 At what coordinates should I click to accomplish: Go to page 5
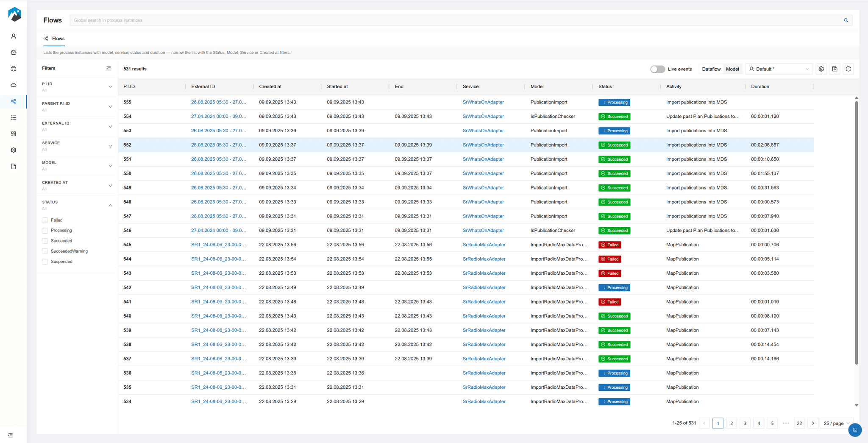click(772, 423)
